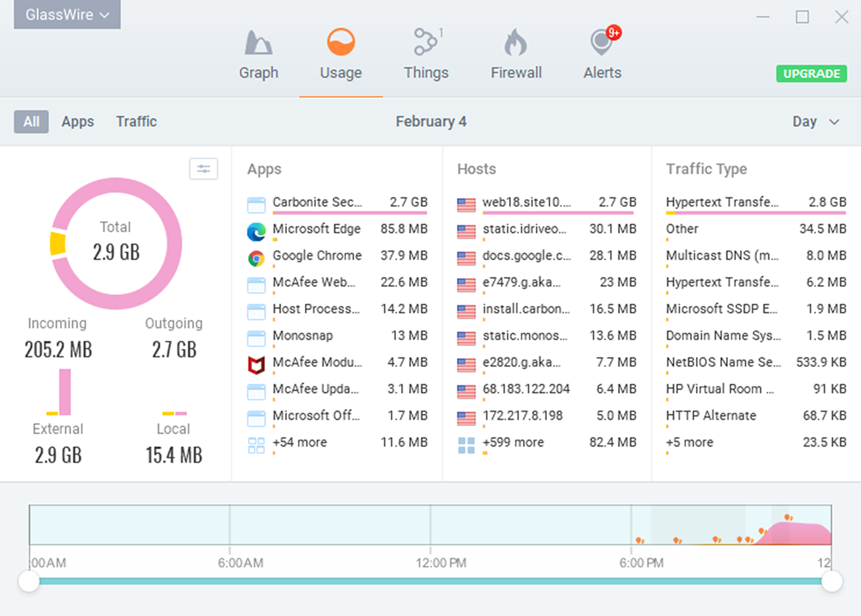Click the Host Process... window icon

[256, 312]
